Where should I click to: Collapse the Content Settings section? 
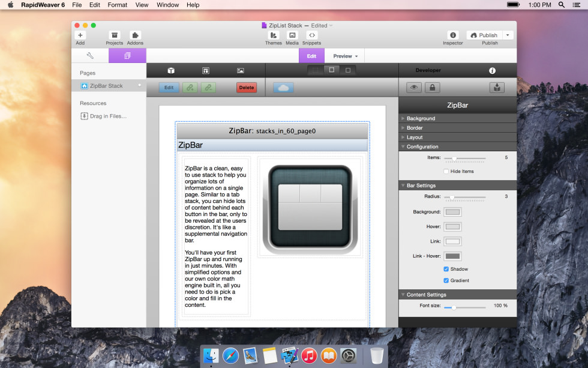point(457,295)
